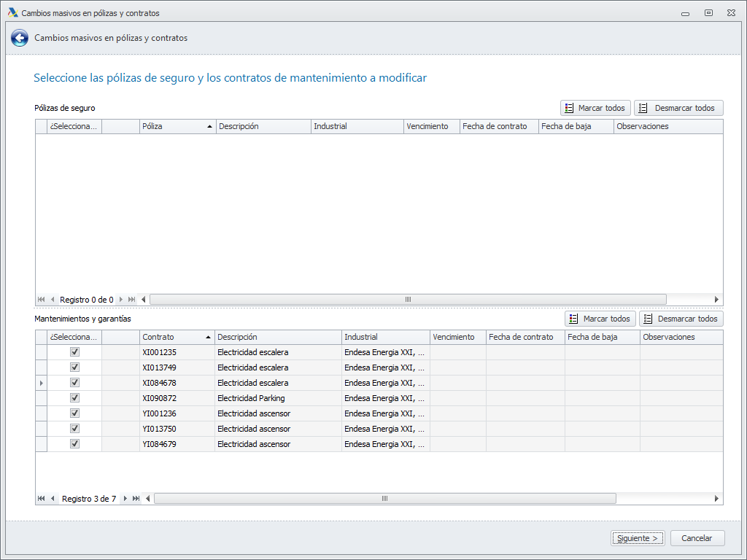747x560 pixels.
Task: Click Desmarcar todos for Mantenimientos y garantías
Action: [x=681, y=319]
